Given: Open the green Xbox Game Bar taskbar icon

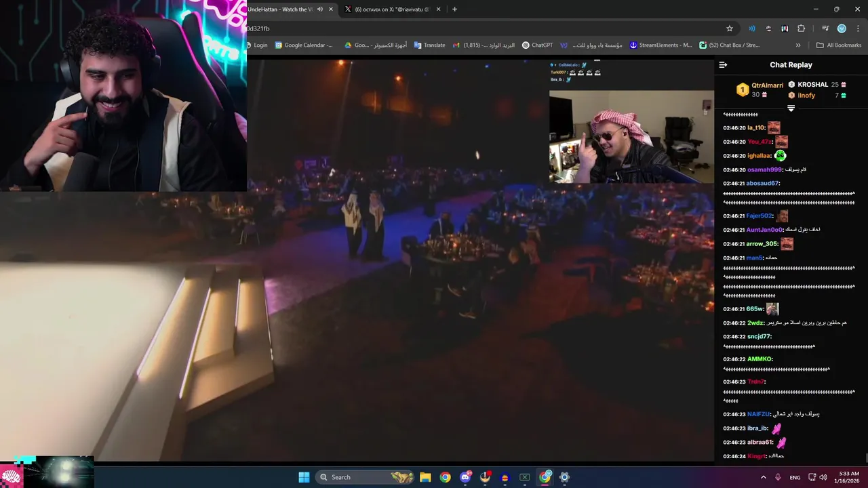Looking at the screenshot, I should [x=524, y=477].
